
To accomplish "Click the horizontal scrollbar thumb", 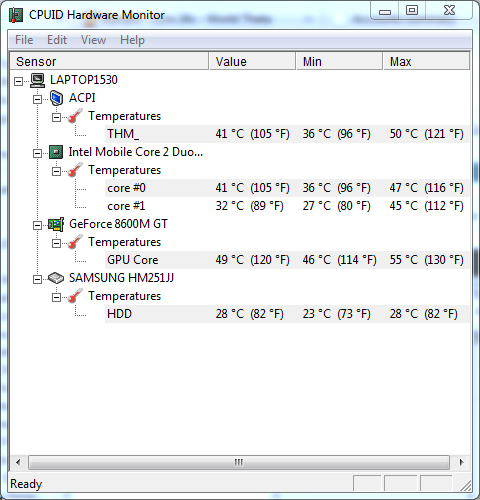I will [239, 463].
